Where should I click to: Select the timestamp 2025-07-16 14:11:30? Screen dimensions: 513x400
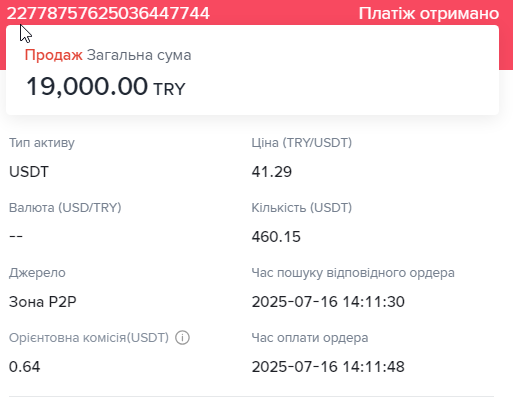pos(328,302)
